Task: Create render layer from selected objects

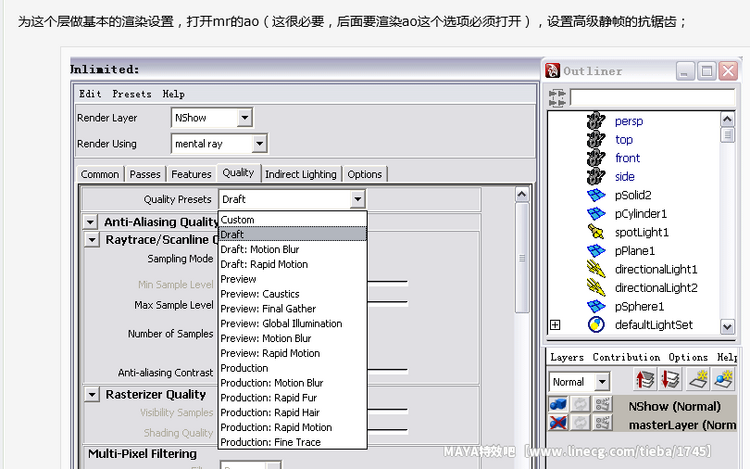Action: (724, 380)
